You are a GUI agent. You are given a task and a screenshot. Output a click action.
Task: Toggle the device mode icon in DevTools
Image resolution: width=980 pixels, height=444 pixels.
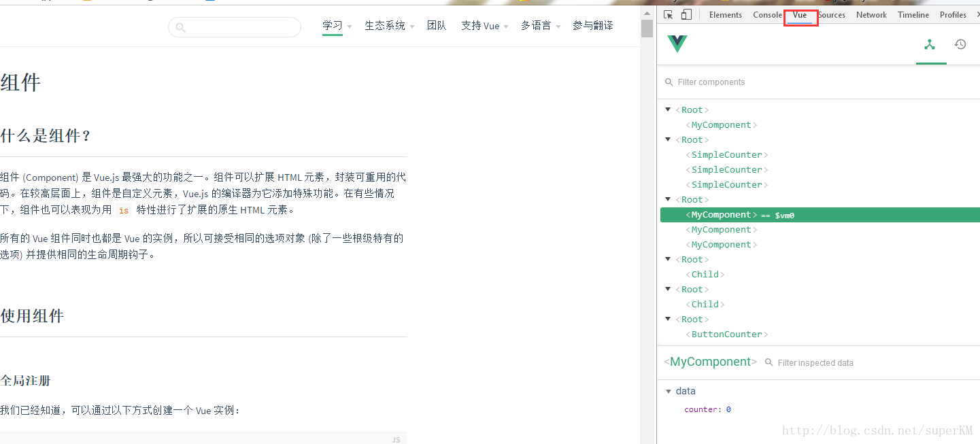[686, 15]
